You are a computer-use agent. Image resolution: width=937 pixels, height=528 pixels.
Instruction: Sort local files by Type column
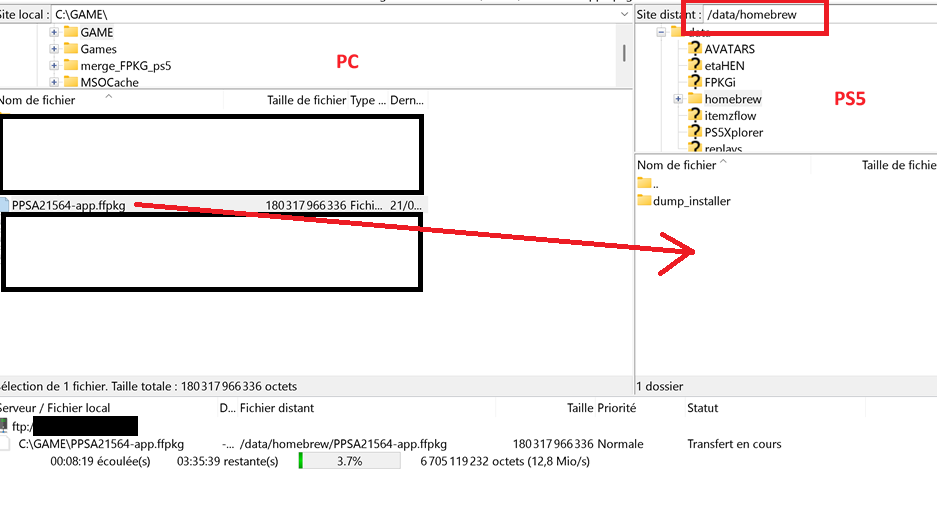pyautogui.click(x=368, y=100)
